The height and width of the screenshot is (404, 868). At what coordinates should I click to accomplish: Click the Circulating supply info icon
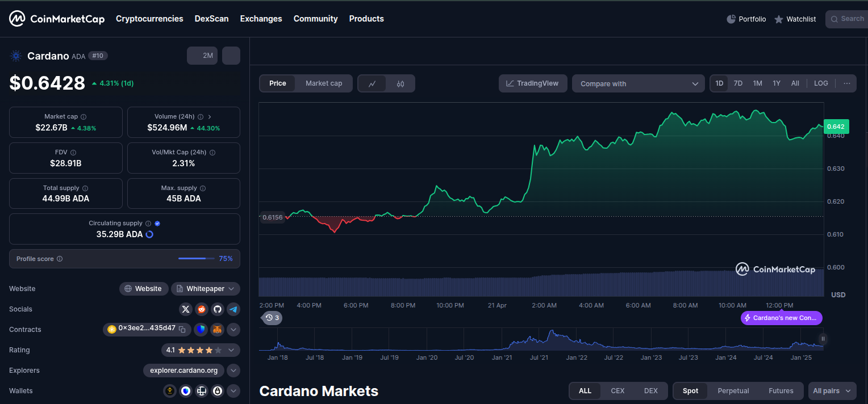tap(148, 224)
